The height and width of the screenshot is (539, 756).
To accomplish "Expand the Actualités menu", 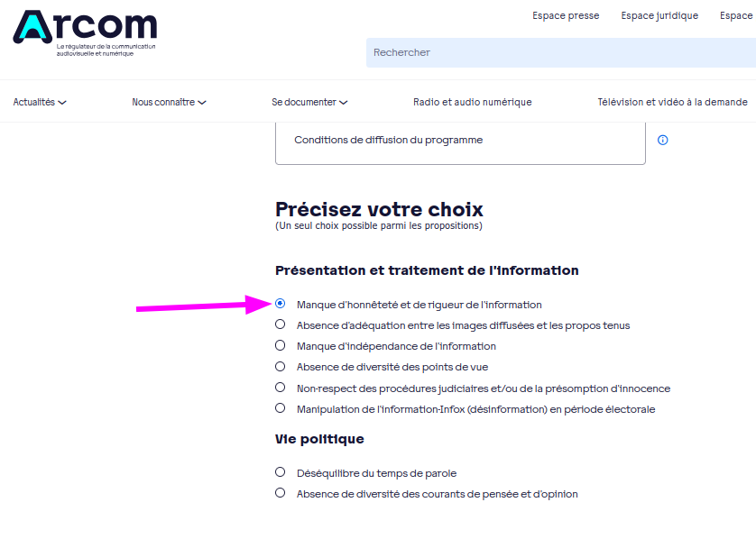I will tap(39, 103).
